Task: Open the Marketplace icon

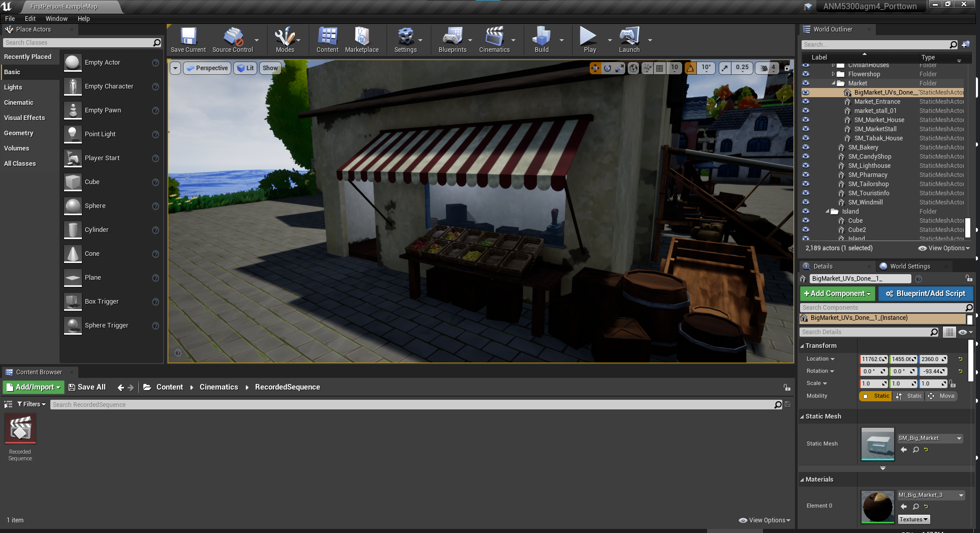Action: (362, 40)
